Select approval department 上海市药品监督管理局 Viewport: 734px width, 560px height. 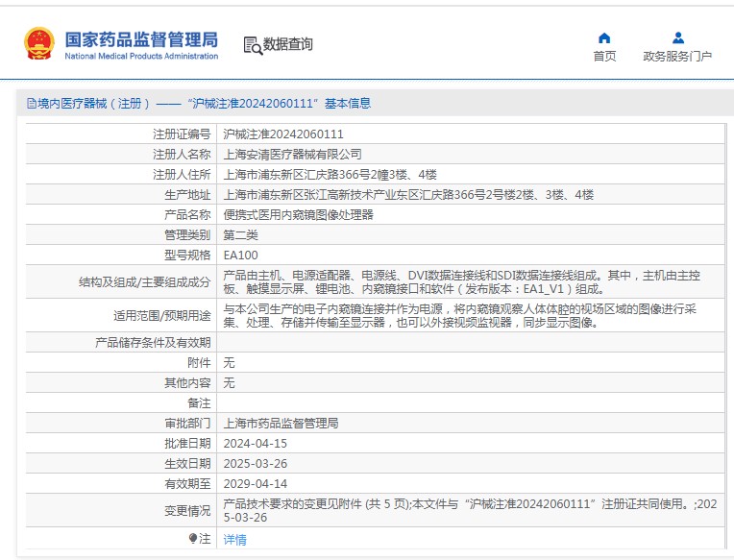(281, 424)
